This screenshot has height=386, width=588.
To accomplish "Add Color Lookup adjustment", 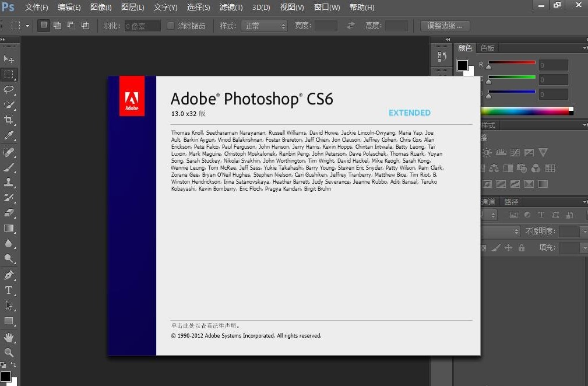I will [550, 168].
